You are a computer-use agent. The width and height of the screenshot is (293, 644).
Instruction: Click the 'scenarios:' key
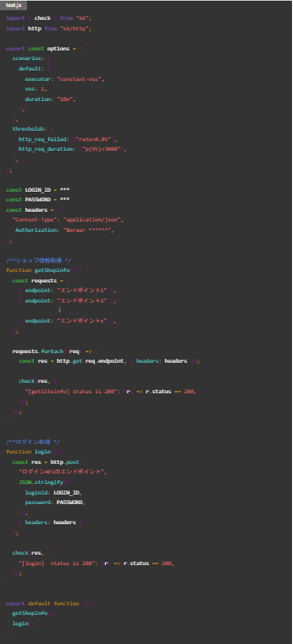tap(32, 58)
